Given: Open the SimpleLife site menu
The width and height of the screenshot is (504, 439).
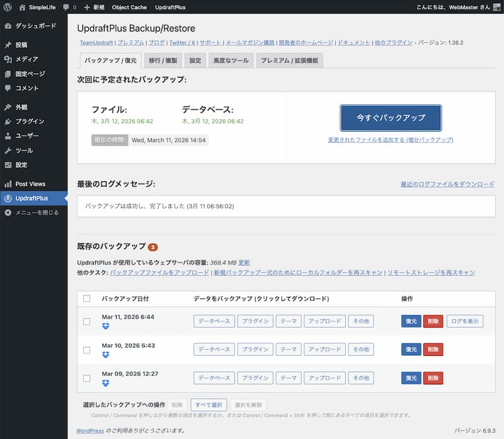Looking at the screenshot, I should click(x=38, y=8).
